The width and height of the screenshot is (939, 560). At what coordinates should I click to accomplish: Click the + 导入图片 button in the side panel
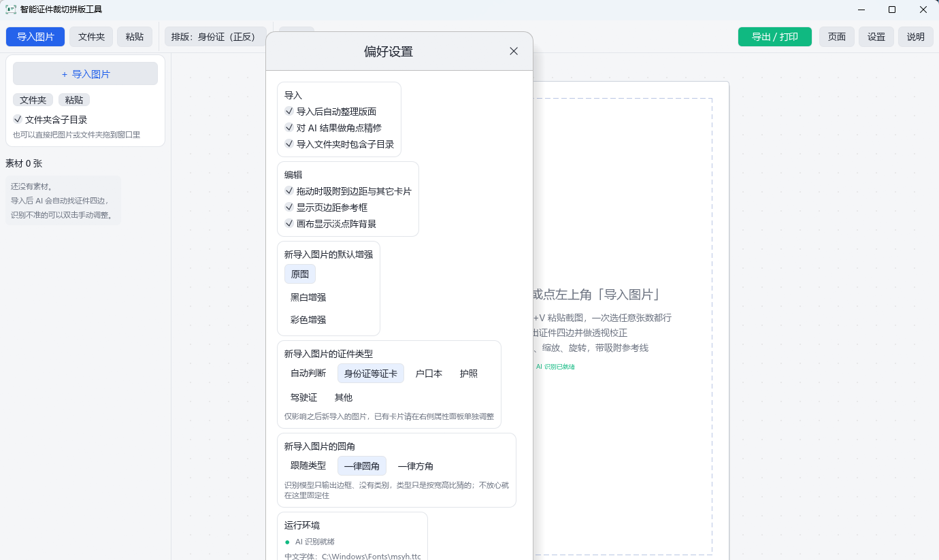85,74
